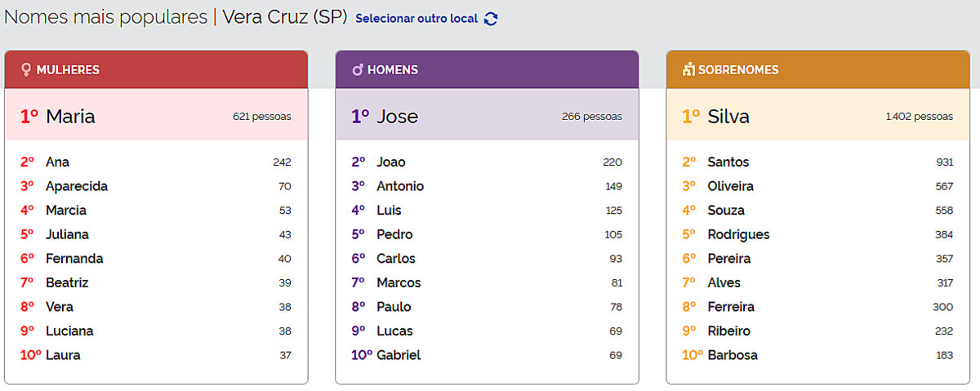980x391 pixels.
Task: Click the top female name Maria
Action: pos(70,117)
